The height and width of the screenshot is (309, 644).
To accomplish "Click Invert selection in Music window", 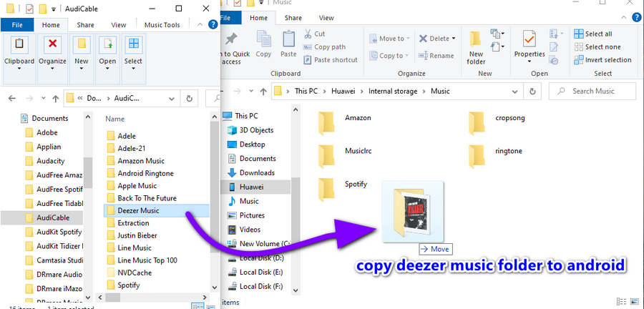I will [x=602, y=60].
